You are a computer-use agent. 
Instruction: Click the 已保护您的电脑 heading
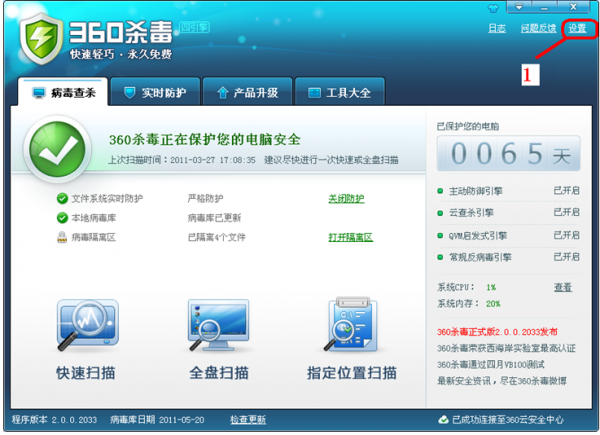pyautogui.click(x=468, y=126)
